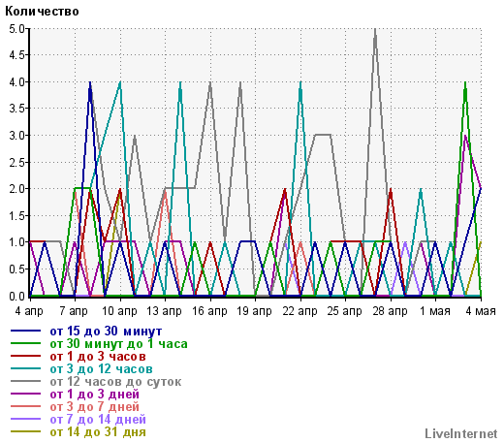
Task: Select the 'от 1 до 3 часов' legend entry
Action: click(98, 357)
